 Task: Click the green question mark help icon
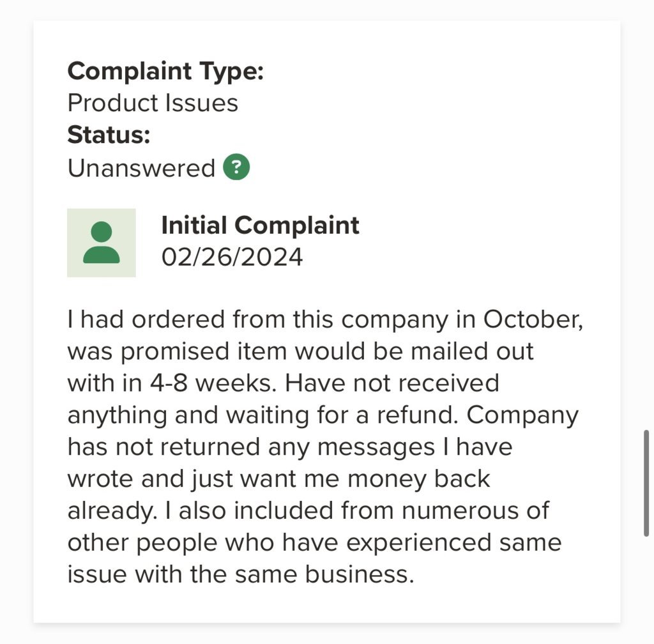(236, 167)
